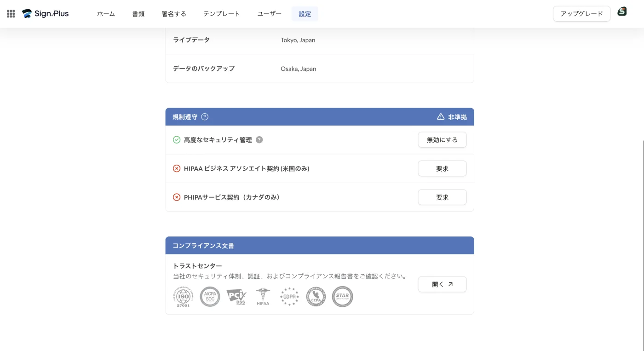The width and height of the screenshot is (644, 351).
Task: Open the 書類 tab
Action: pyautogui.click(x=138, y=14)
